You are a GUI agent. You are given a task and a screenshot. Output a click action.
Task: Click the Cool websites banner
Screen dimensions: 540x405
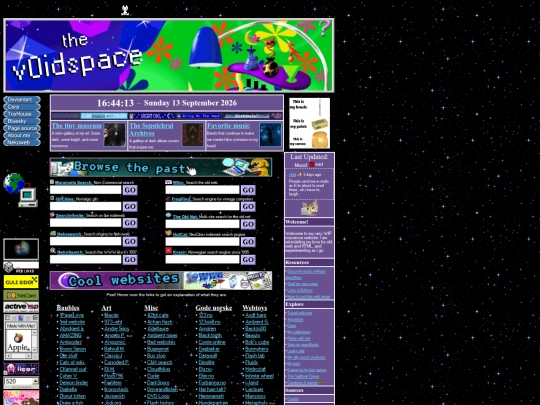pyautogui.click(x=161, y=280)
